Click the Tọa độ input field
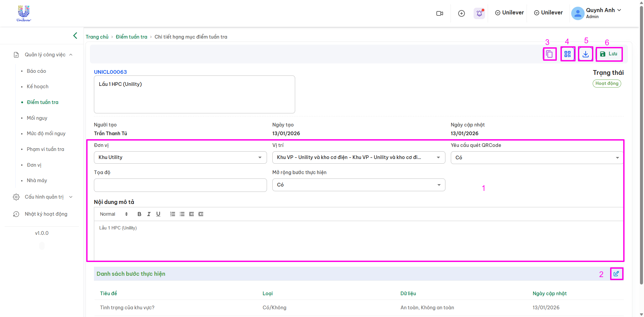 180,185
